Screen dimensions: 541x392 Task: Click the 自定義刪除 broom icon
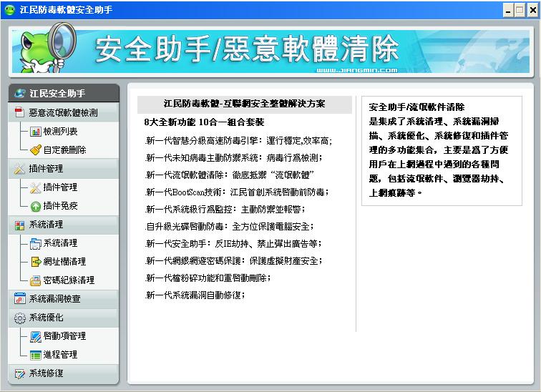tap(35, 150)
